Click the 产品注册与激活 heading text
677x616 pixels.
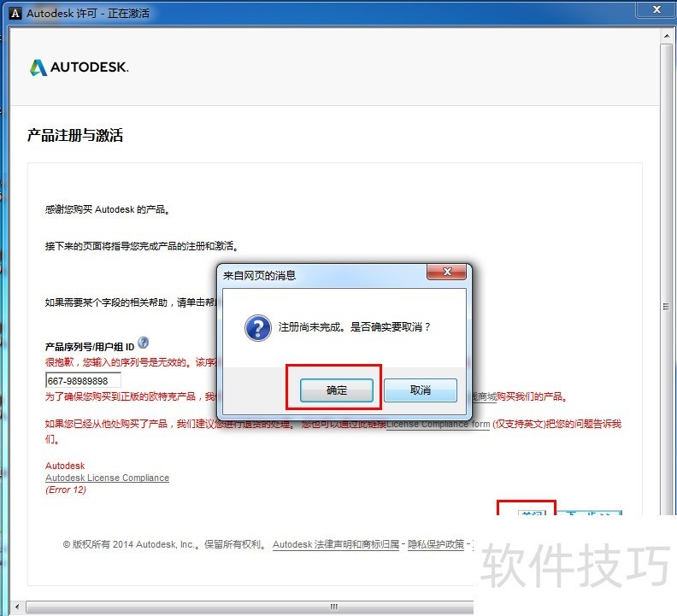(75, 135)
